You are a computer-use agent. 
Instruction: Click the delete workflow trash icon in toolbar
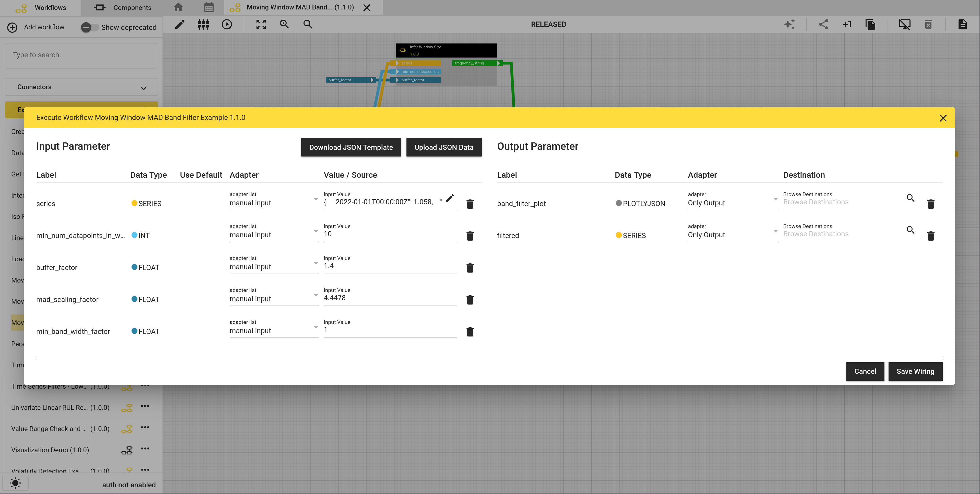coord(928,24)
